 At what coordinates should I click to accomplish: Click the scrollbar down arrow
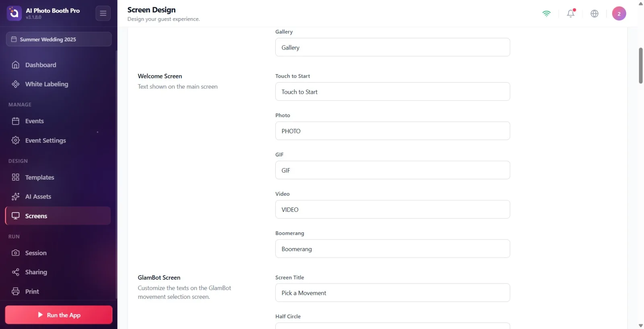(641, 325)
